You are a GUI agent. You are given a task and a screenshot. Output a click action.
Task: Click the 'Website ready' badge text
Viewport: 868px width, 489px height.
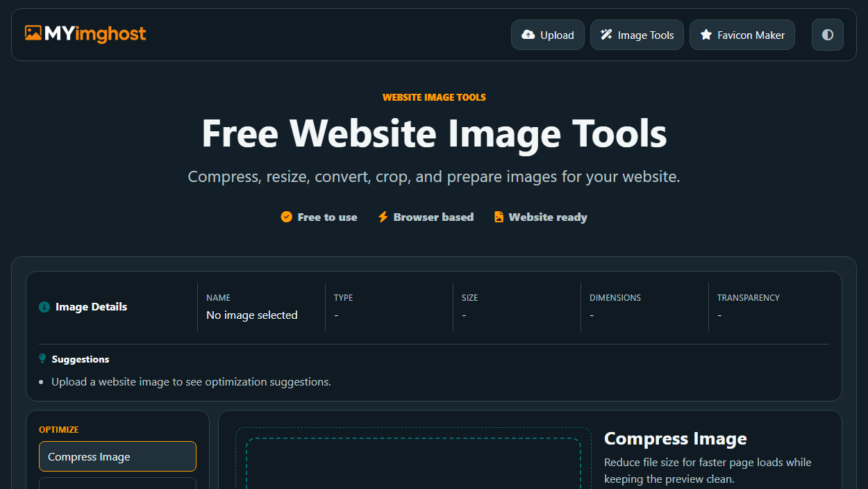548,217
